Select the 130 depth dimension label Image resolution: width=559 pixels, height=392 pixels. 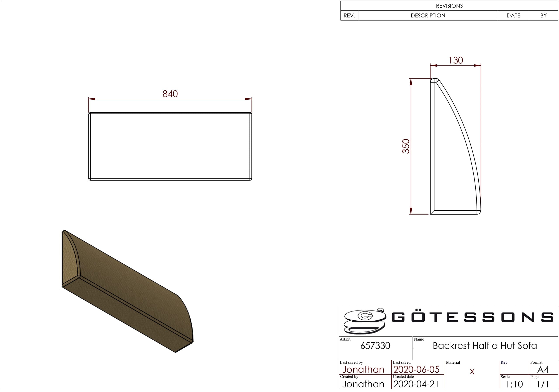point(455,60)
